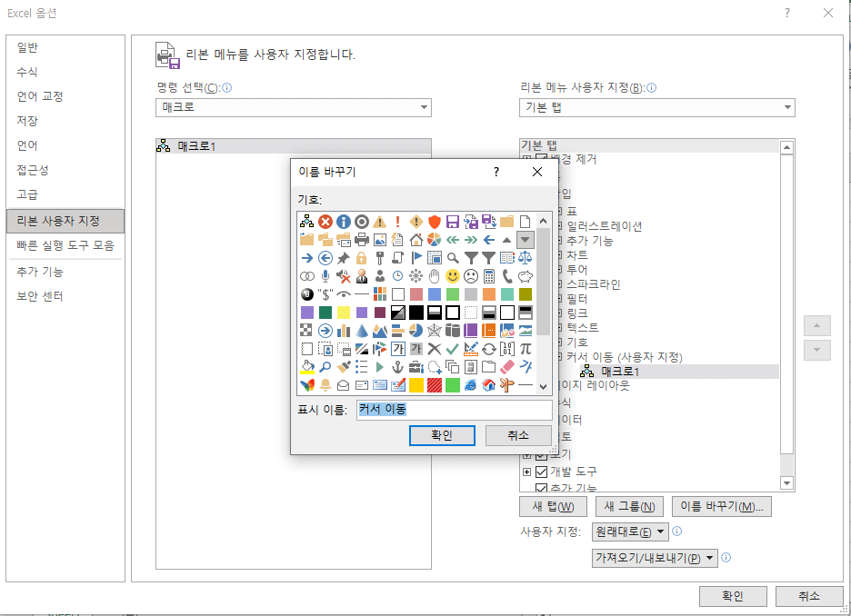Pick the red X error symbol
Screen dimensions: 851x616
pyautogui.click(x=325, y=222)
